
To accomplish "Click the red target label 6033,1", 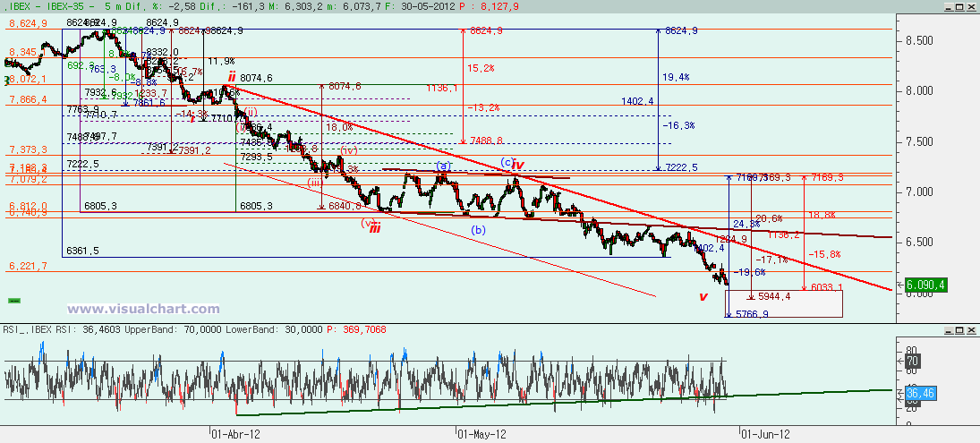I will click(x=827, y=287).
